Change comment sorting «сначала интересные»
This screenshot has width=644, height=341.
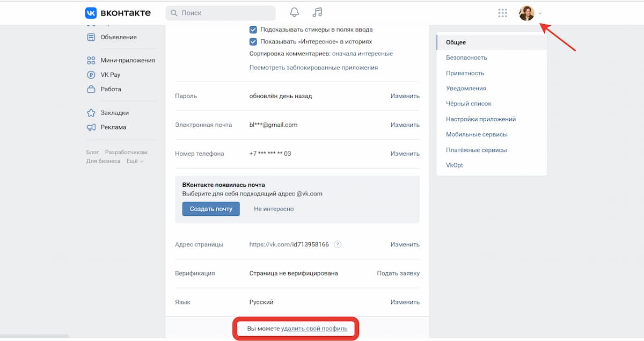click(362, 54)
